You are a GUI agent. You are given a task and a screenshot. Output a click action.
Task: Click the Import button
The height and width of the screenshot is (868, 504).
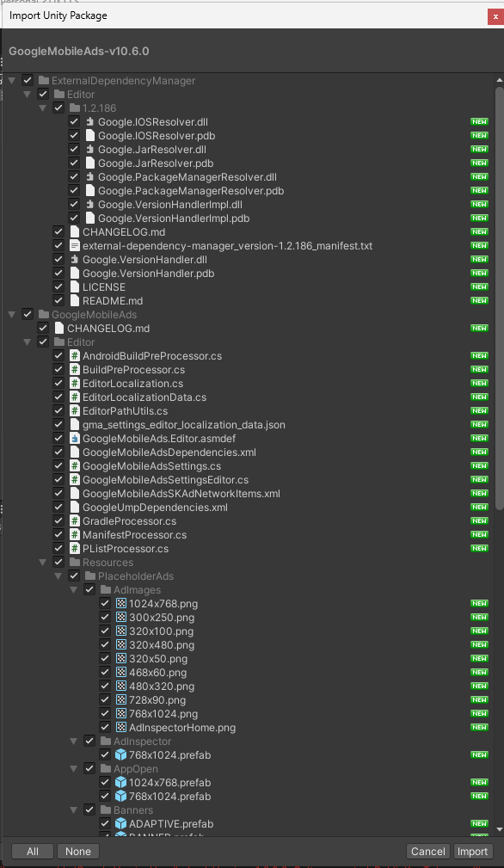pyautogui.click(x=473, y=852)
